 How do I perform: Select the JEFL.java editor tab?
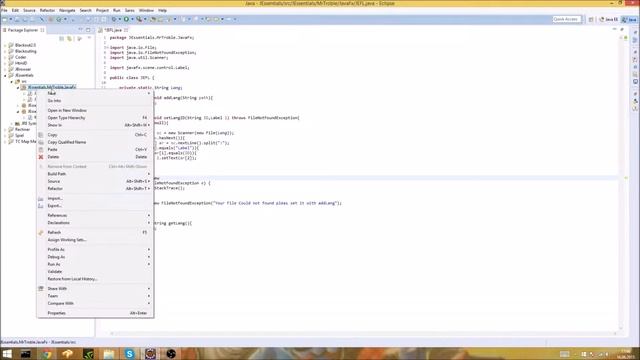pos(113,30)
